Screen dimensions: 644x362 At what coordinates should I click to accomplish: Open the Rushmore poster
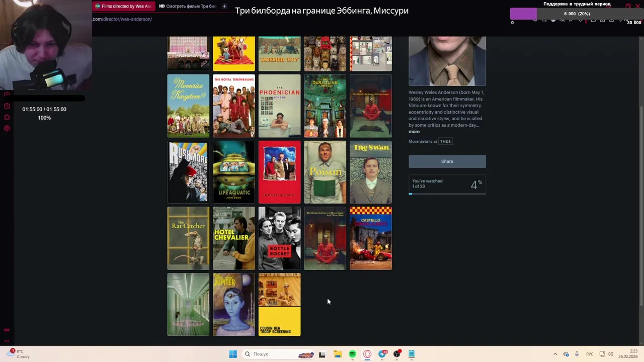click(188, 172)
